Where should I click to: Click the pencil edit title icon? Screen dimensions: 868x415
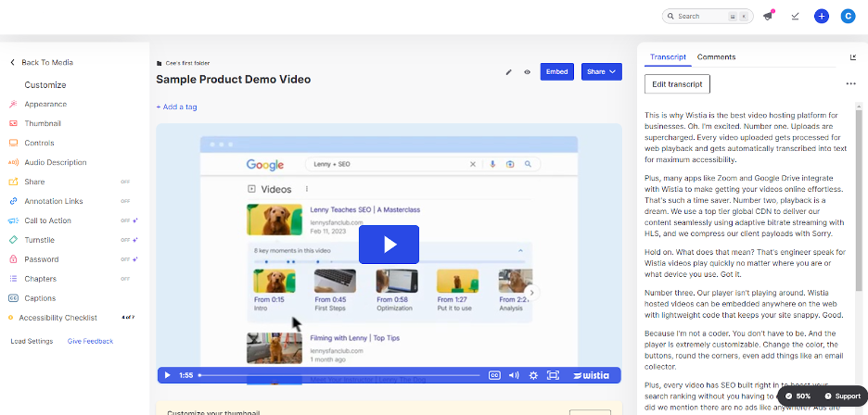tap(509, 72)
